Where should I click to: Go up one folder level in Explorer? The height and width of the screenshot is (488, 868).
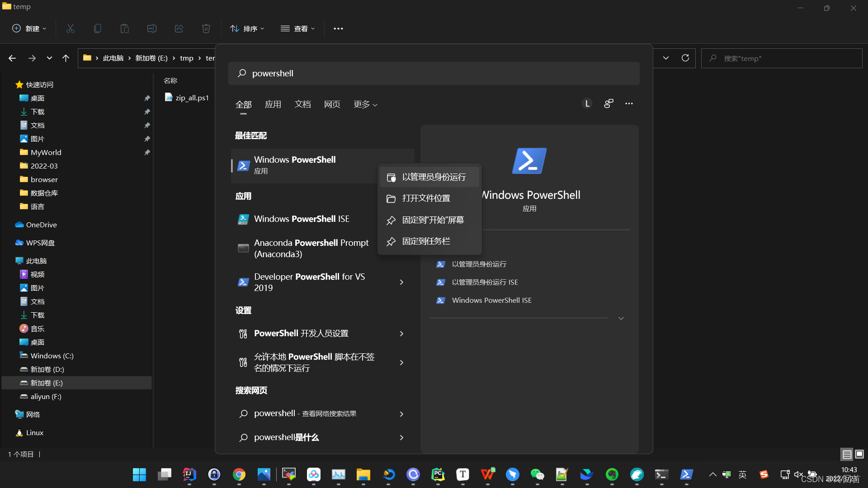(x=66, y=58)
